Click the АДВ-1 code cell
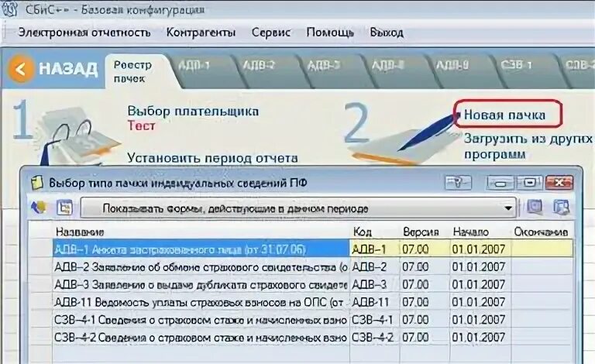The image size is (595, 364). pos(375,249)
